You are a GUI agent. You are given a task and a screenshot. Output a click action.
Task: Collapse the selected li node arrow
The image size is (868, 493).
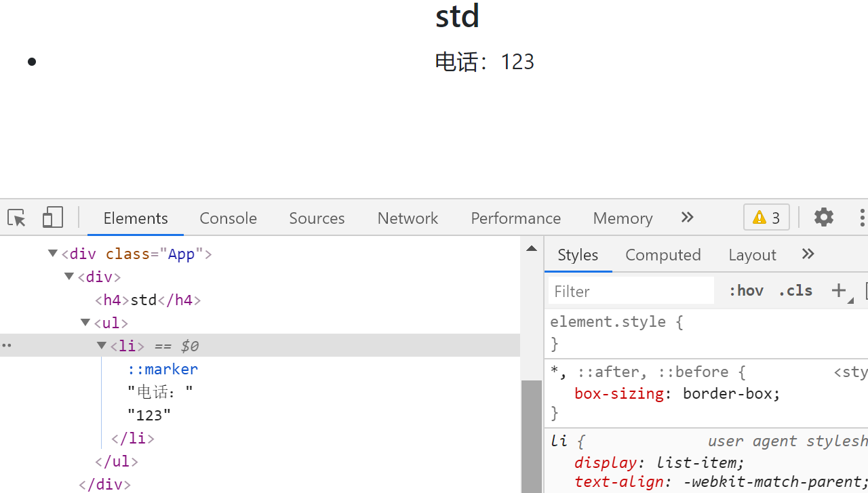[102, 345]
